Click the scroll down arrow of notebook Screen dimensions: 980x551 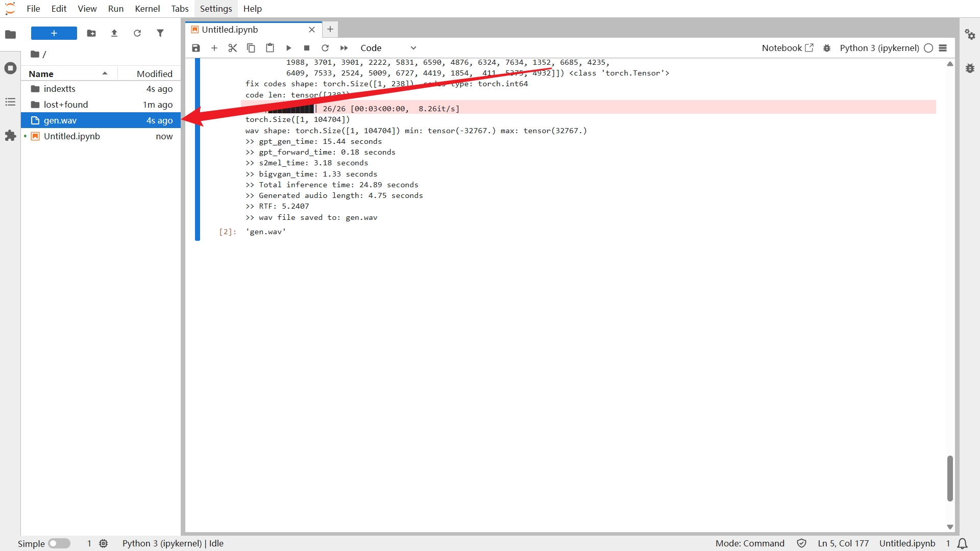950,527
